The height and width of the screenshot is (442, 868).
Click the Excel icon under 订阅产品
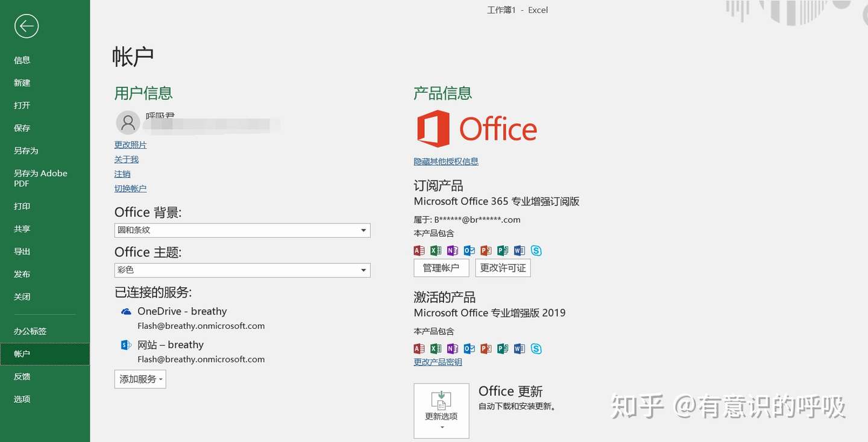pos(436,251)
